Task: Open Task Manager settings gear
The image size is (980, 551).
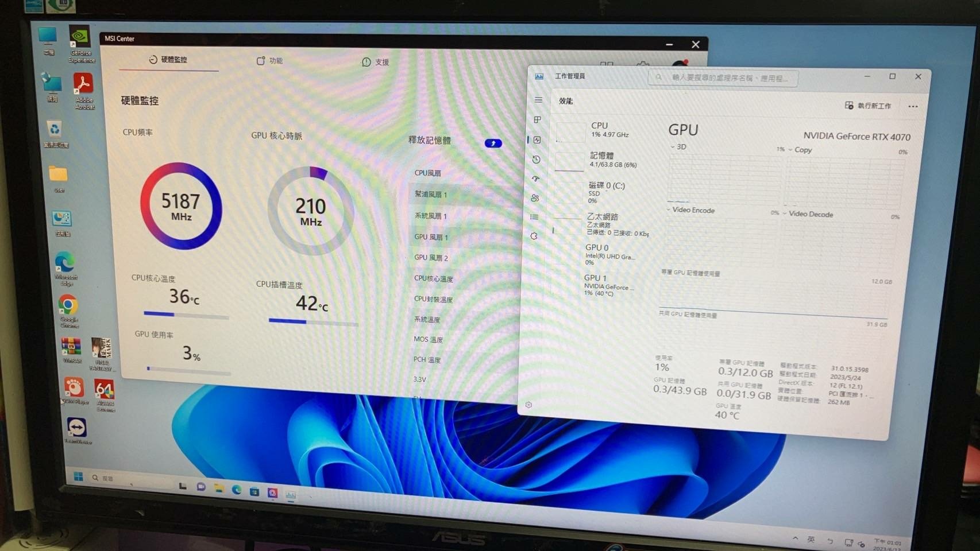Action: click(528, 405)
